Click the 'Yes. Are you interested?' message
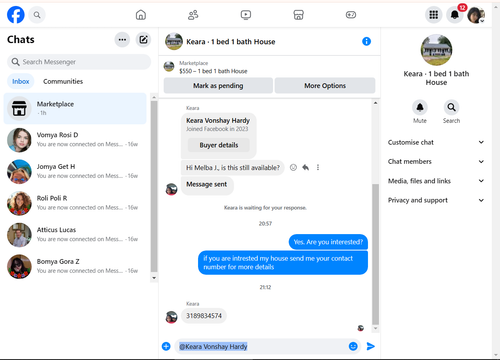The image size is (500, 360). click(328, 242)
